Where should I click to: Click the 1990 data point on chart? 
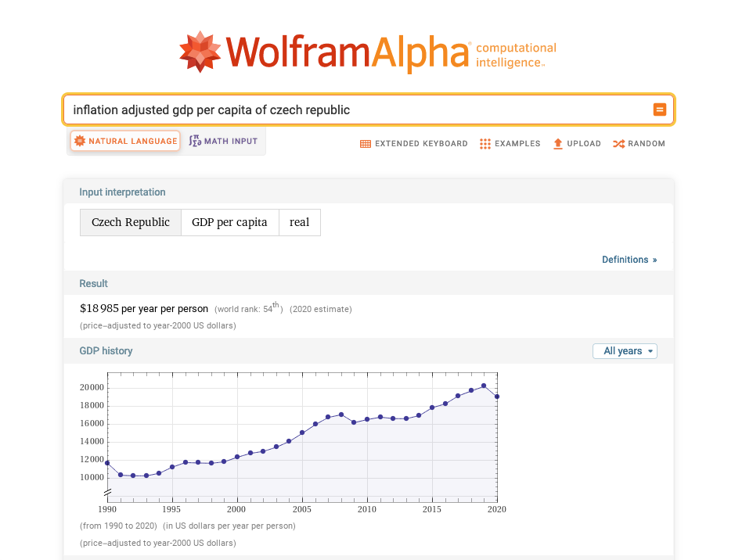tap(107, 463)
